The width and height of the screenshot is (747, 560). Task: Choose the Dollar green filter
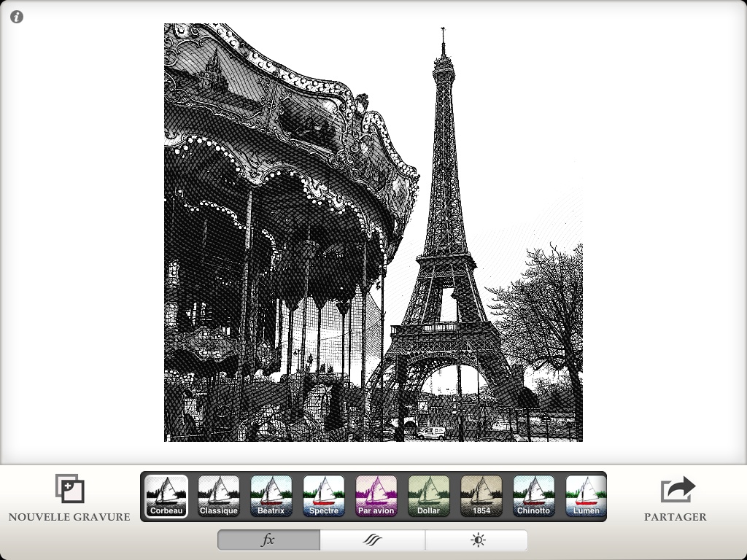point(429,496)
